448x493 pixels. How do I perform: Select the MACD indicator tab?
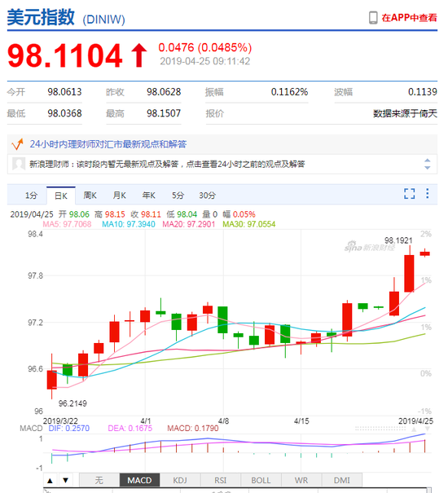click(139, 481)
